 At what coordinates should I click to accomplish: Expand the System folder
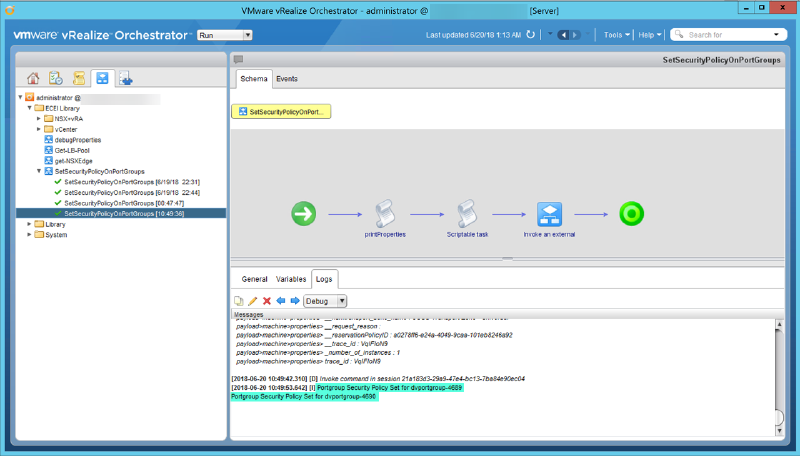tap(30, 235)
